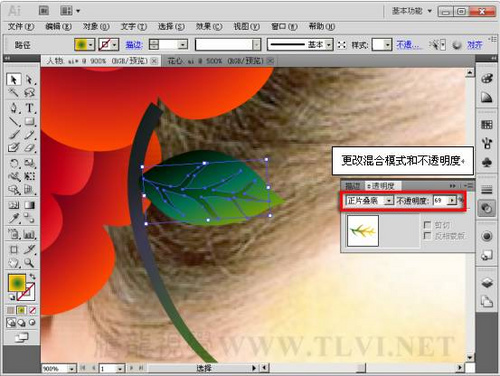500x376 pixels.
Task: Toggle the swap fill and stroke arrow
Action: click(32, 276)
